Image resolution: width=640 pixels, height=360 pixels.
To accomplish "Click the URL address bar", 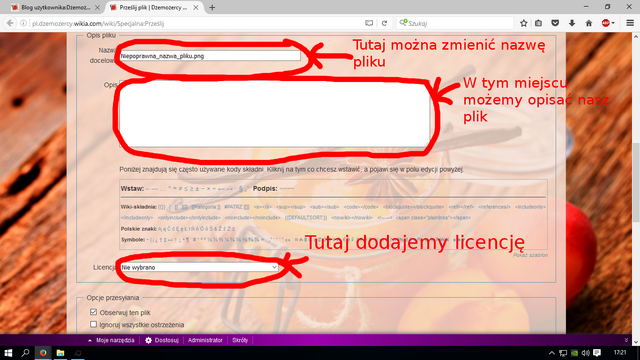I will (196, 23).
